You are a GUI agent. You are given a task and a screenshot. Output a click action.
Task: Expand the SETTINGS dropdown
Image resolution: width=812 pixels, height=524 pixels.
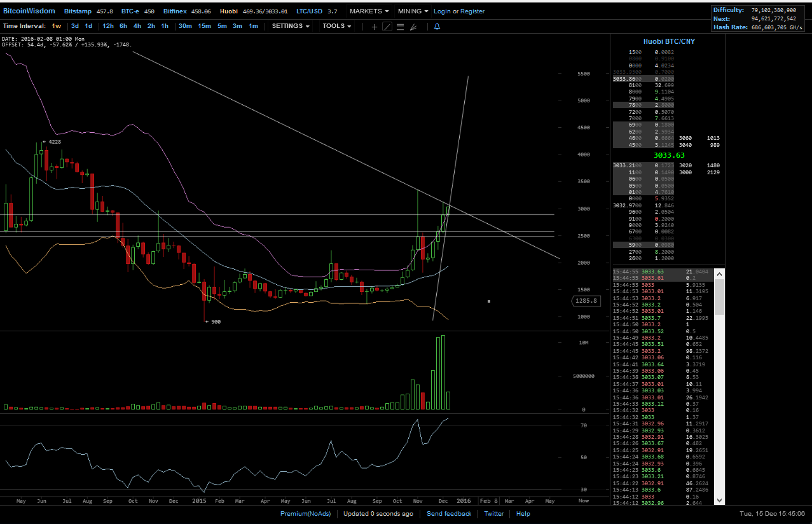291,26
